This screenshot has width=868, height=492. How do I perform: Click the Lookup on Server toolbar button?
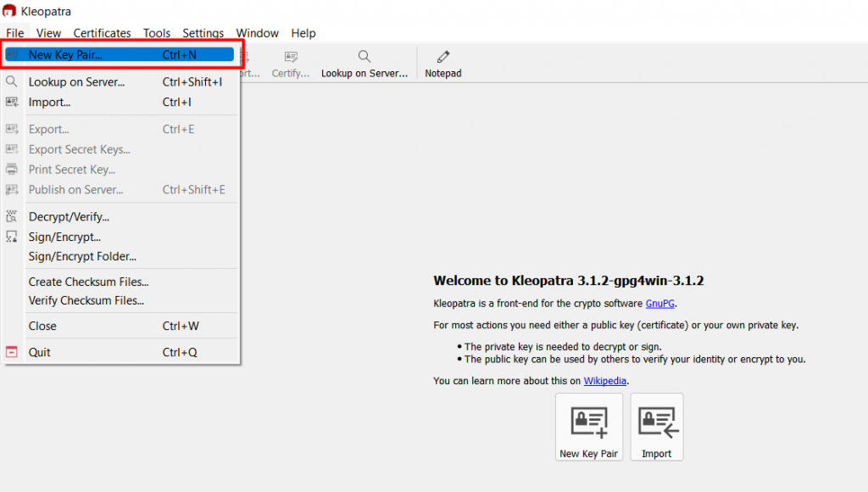(x=364, y=64)
